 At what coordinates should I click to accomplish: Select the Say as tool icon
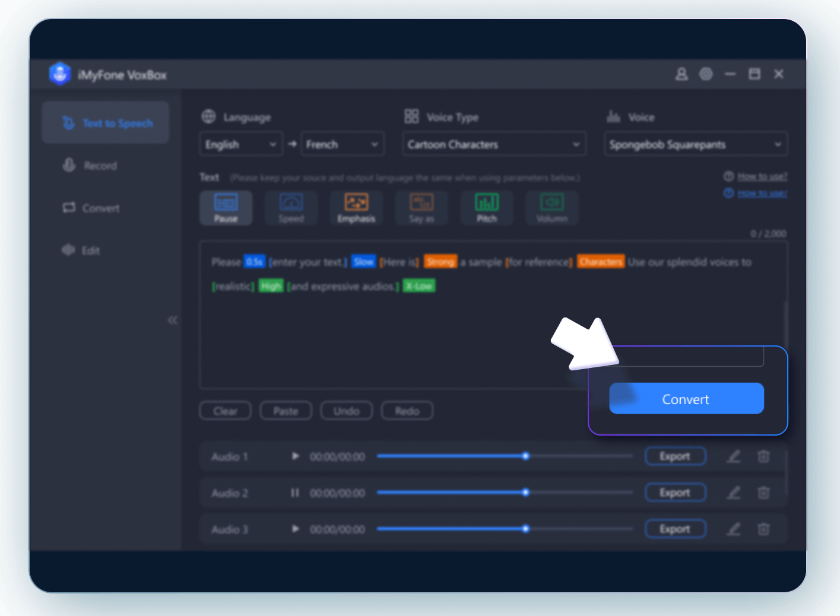tap(421, 208)
